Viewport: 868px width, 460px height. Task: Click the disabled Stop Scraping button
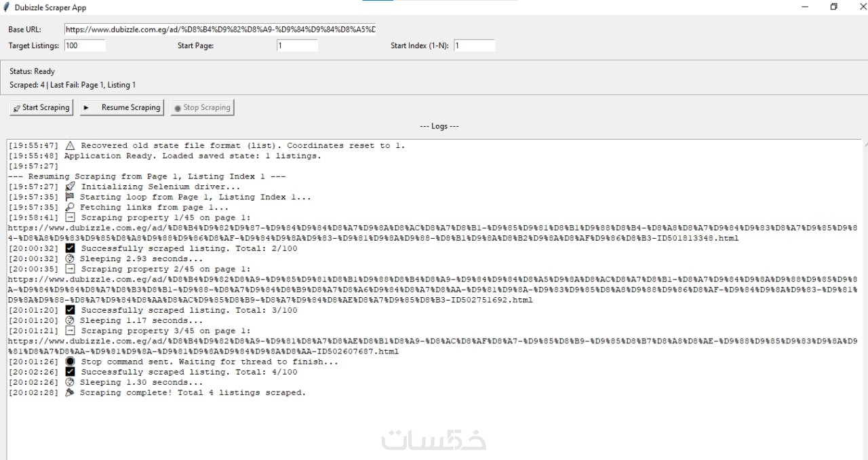coord(202,107)
